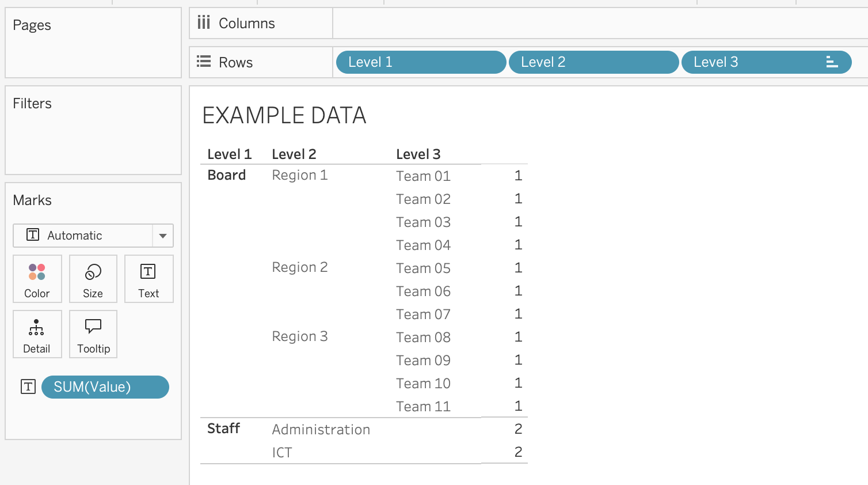Screen dimensions: 868x485
Task: Click the EXAMPLE DATA sheet title
Action: pyautogui.click(x=284, y=115)
